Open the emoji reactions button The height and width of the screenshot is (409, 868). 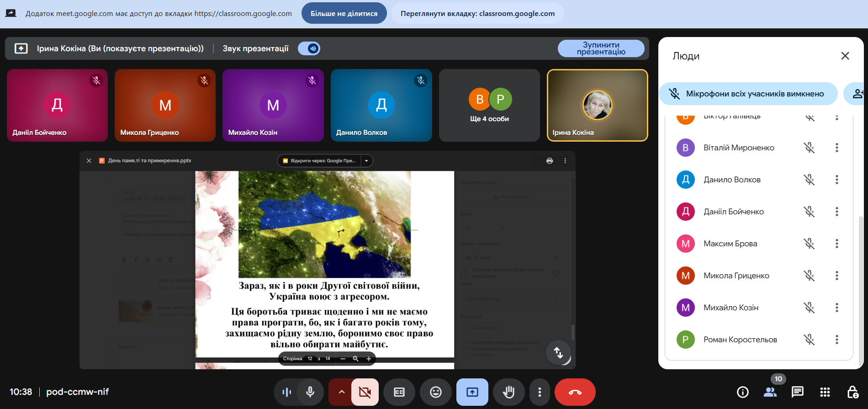(436, 392)
